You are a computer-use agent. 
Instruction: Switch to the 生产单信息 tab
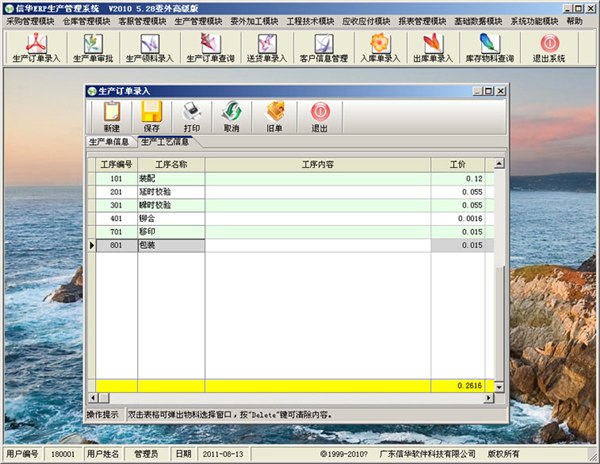click(109, 142)
